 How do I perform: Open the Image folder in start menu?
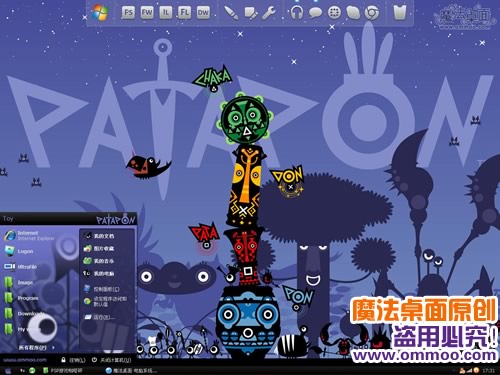[x=19, y=282]
